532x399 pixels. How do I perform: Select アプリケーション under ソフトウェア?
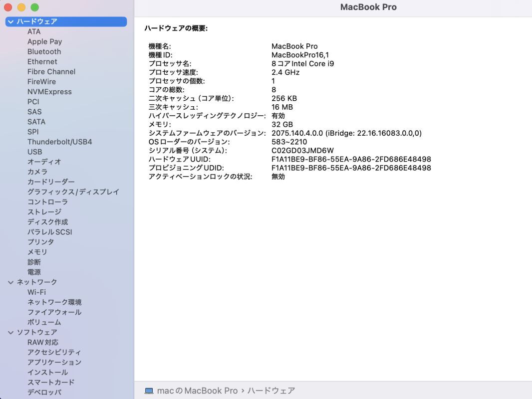point(53,362)
